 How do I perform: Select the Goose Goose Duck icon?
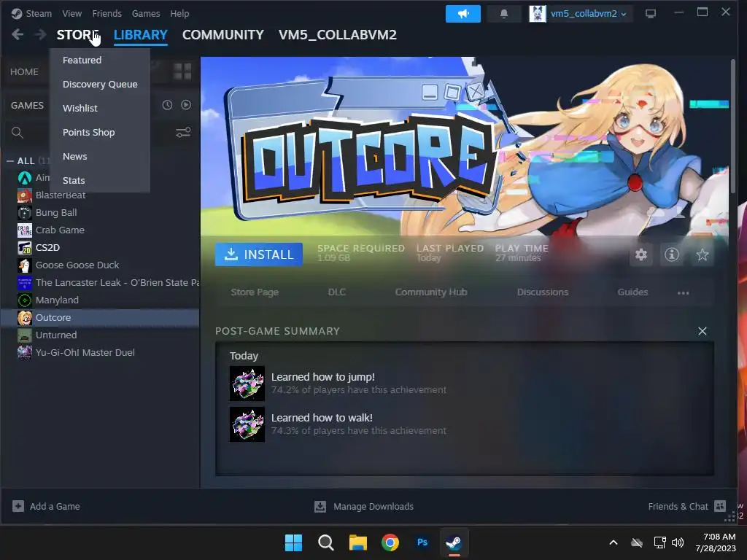coord(25,265)
